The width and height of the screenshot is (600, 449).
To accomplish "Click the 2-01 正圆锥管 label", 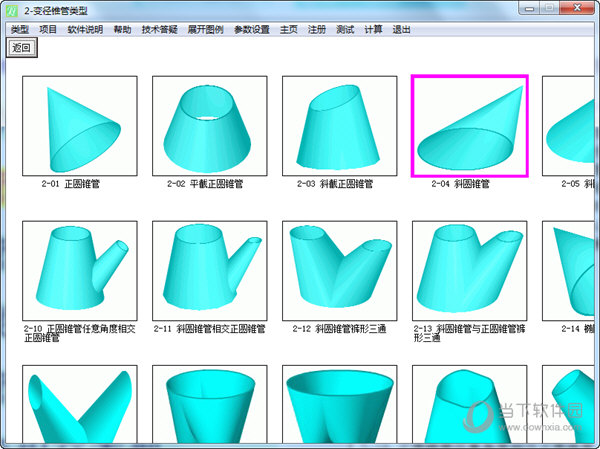I will pos(71,184).
